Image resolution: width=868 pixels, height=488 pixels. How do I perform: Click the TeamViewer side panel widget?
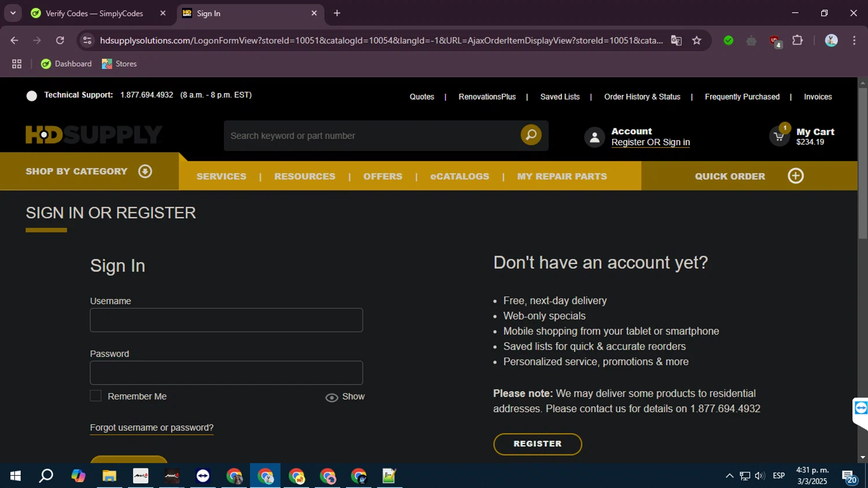pyautogui.click(x=860, y=409)
